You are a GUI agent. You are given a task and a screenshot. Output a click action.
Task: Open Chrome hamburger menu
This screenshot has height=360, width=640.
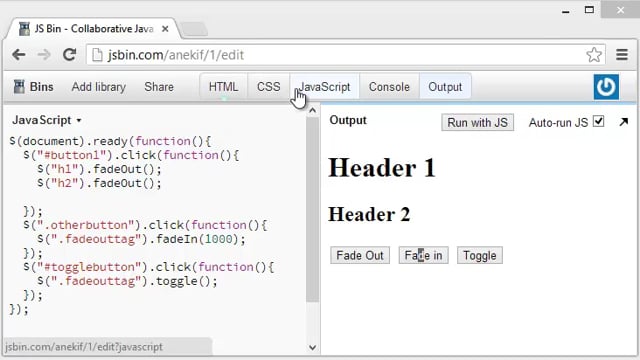pos(622,55)
